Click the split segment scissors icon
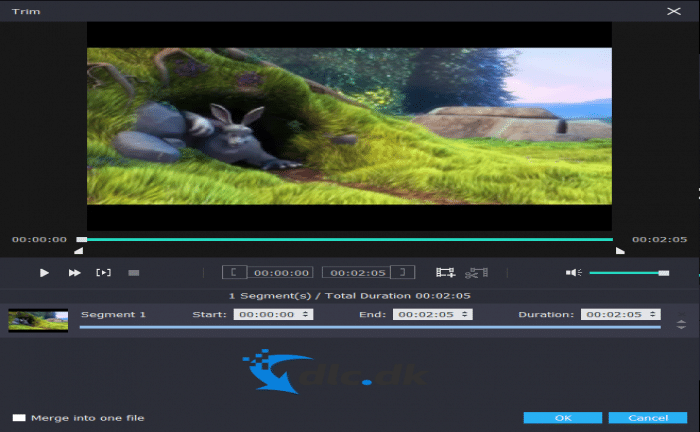 coord(476,272)
